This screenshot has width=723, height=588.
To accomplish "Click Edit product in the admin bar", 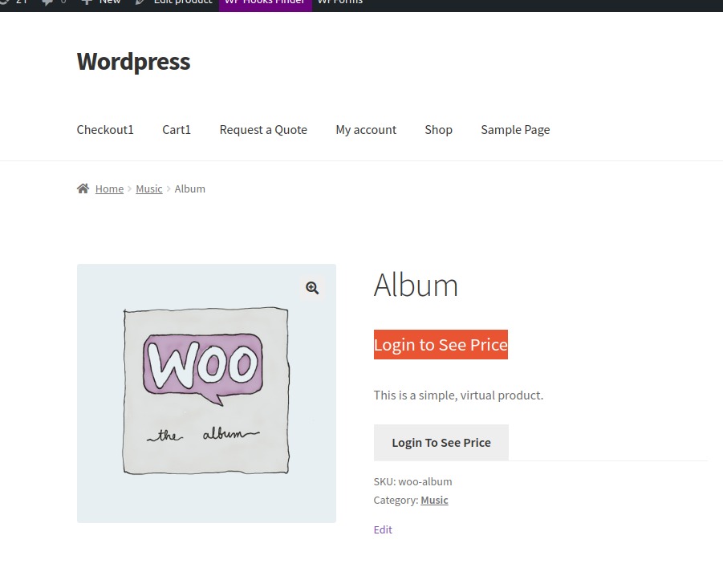I will point(175,2).
